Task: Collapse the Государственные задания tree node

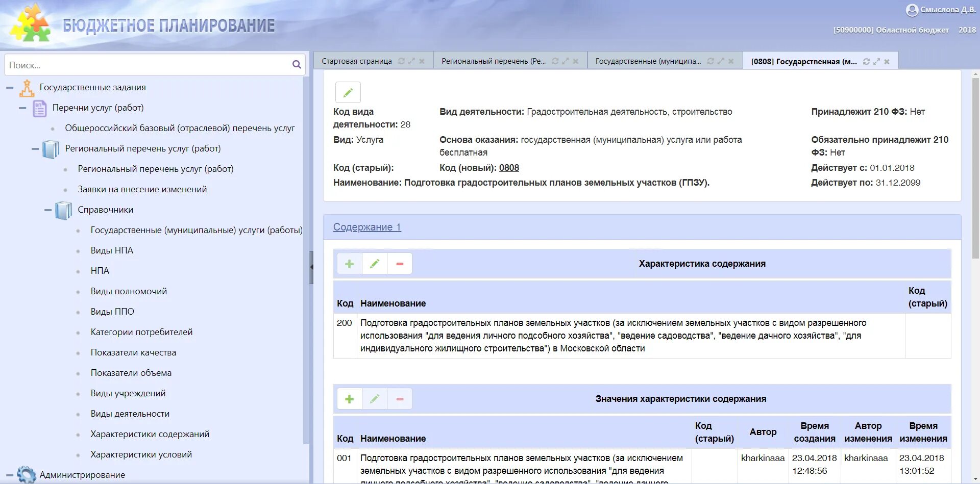Action: 10,88
